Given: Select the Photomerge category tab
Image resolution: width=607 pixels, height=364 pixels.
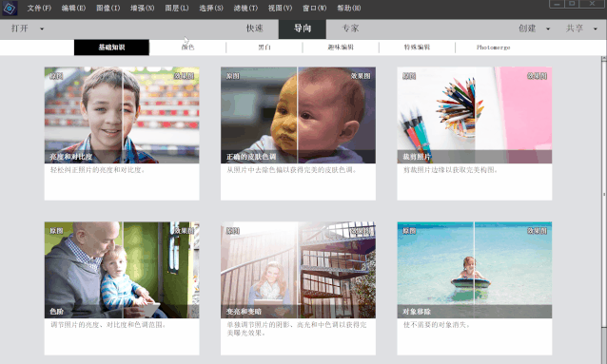Looking at the screenshot, I should click(x=493, y=48).
